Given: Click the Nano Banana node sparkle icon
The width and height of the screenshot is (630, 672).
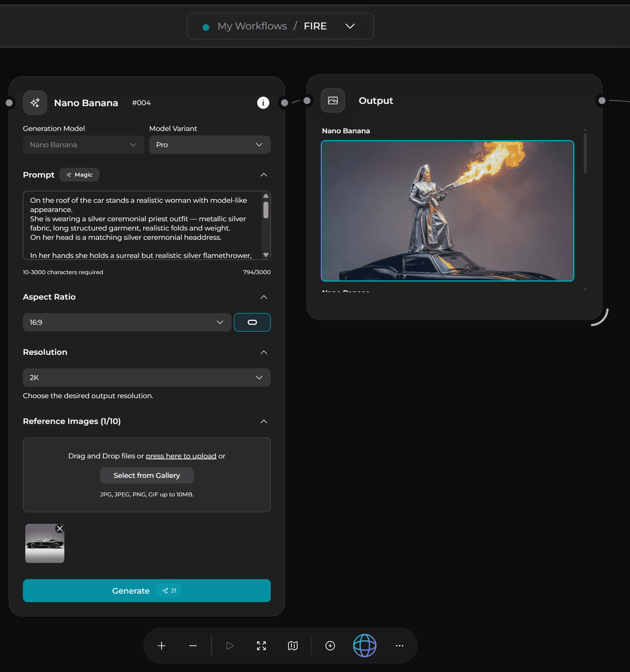Looking at the screenshot, I should click(35, 102).
